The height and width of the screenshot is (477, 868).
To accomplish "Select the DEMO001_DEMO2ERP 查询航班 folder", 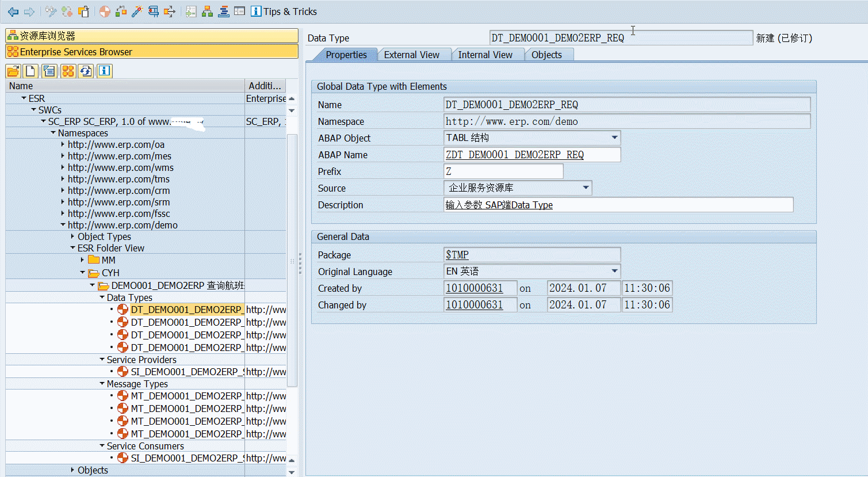I will click(x=177, y=285).
